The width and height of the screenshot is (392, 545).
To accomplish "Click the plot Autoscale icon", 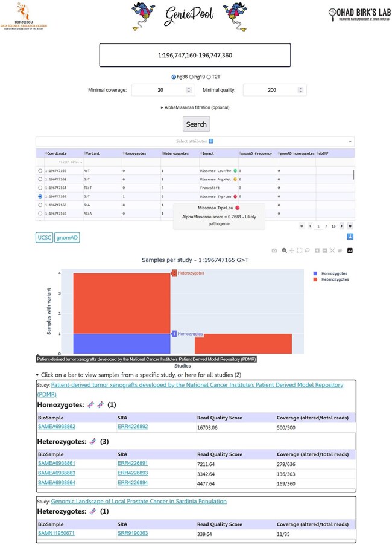I will (332, 250).
